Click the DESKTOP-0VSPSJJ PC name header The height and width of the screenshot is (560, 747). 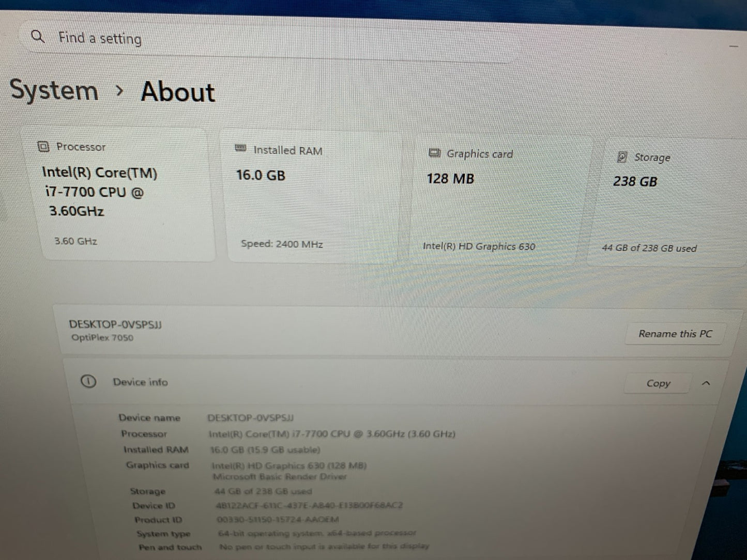click(x=115, y=324)
